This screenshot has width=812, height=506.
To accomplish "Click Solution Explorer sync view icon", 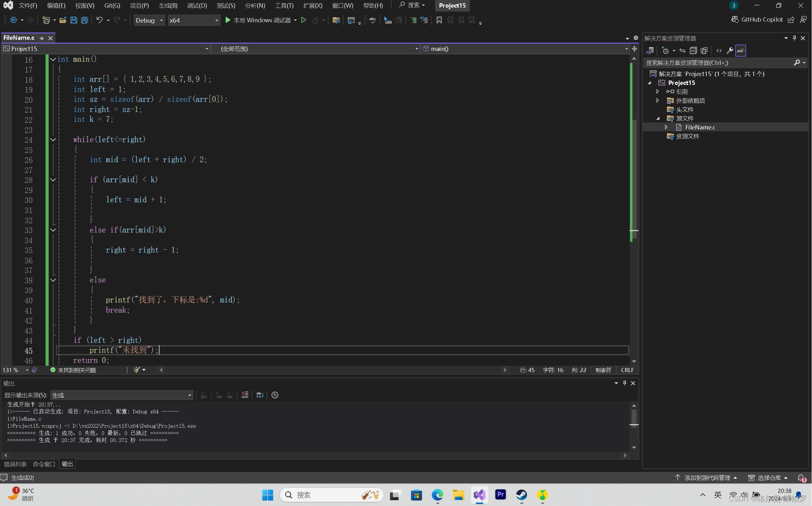I will click(682, 51).
